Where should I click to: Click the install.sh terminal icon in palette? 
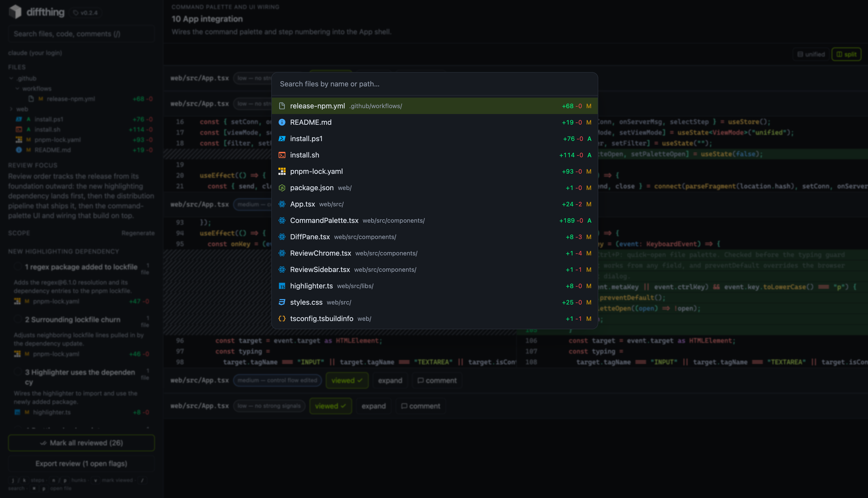click(281, 155)
